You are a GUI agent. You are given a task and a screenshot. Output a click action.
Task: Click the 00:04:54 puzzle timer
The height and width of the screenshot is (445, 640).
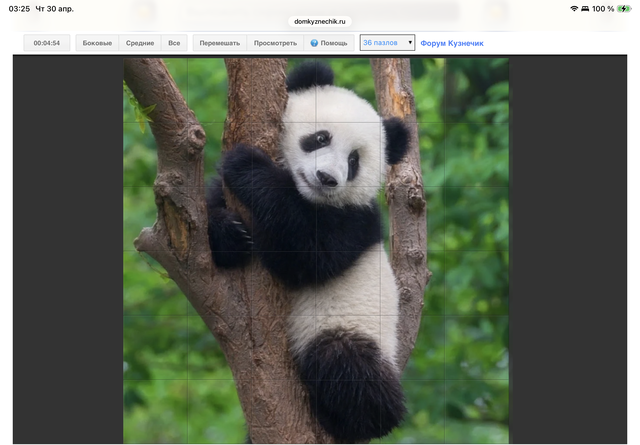coord(47,44)
